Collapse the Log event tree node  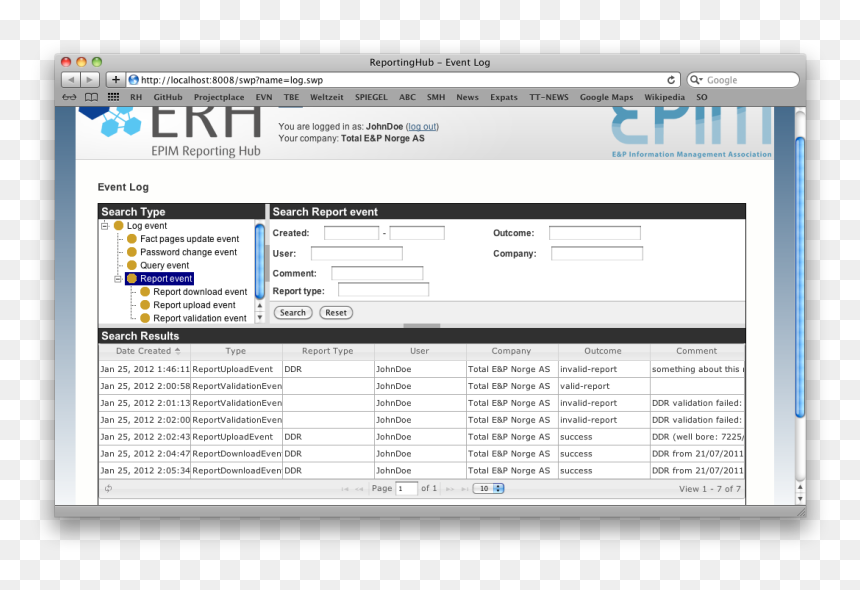tap(105, 226)
